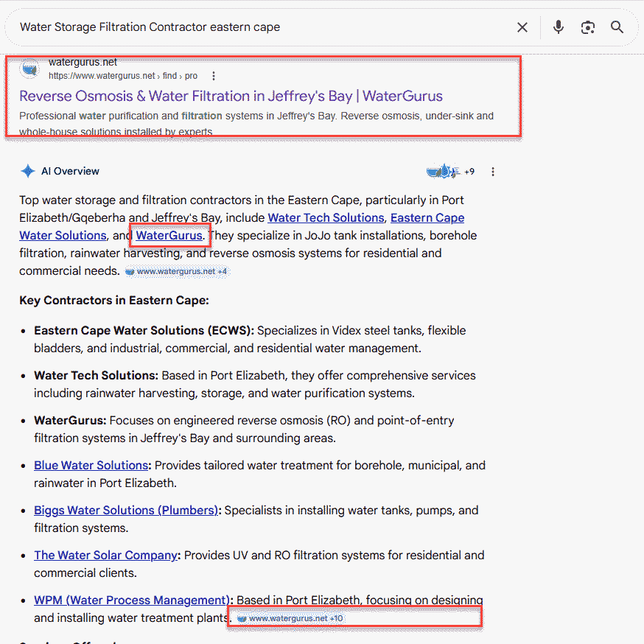Open The Water Solar Company link
644x644 pixels.
(105, 556)
